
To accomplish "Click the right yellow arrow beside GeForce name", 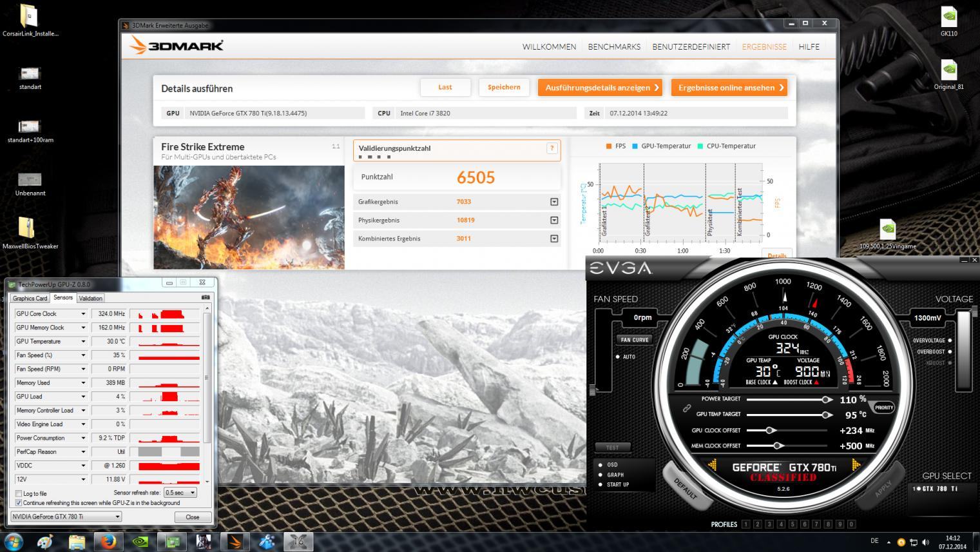I will (x=856, y=465).
